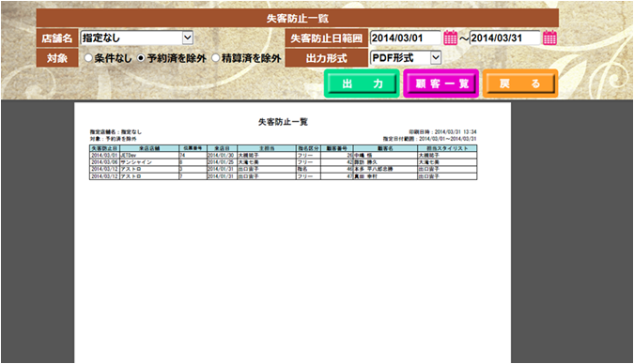
Task: Open calendar picker for start date 2014/03/01
Action: (450, 38)
